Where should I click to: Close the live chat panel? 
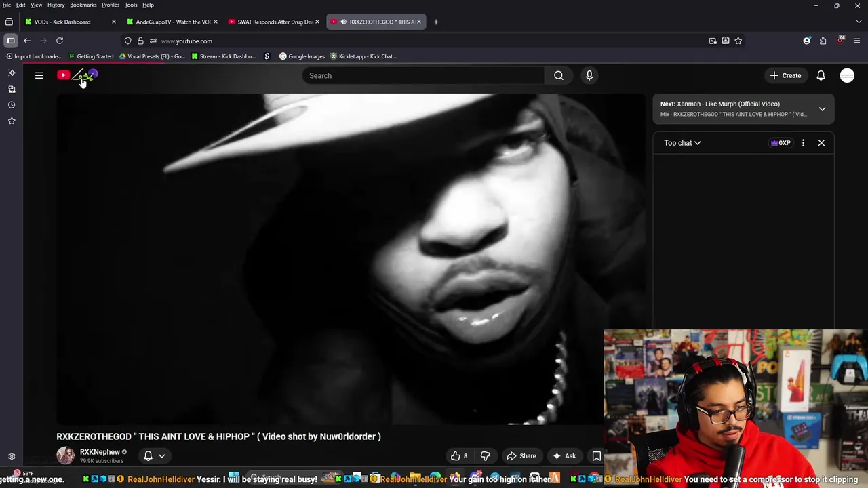pyautogui.click(x=821, y=143)
